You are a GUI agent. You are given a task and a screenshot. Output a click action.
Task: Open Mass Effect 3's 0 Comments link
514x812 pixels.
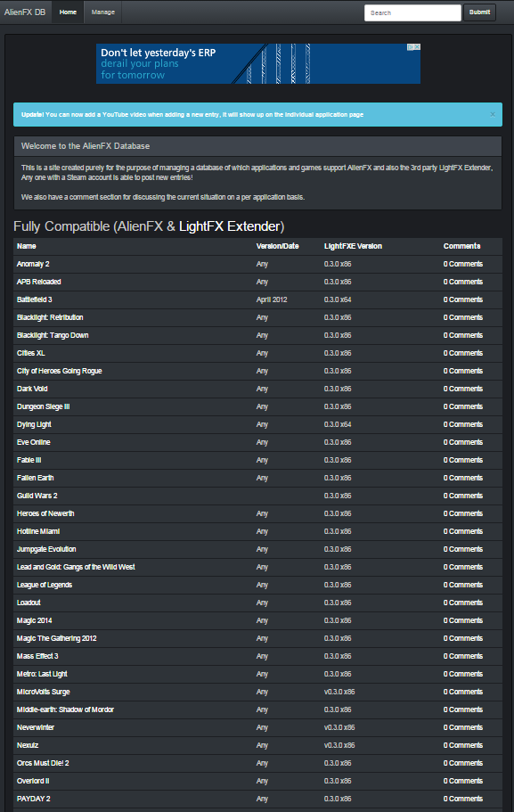pyautogui.click(x=462, y=656)
